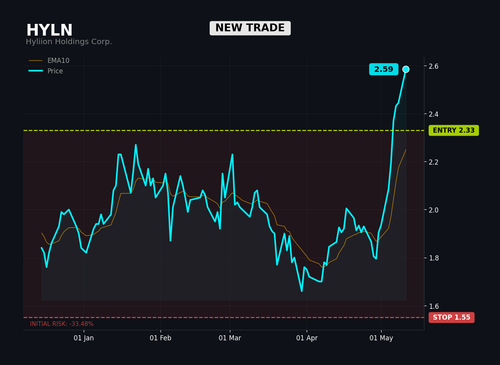Click the STOP 1.55 label
This screenshot has width=500, height=365.
point(452,317)
